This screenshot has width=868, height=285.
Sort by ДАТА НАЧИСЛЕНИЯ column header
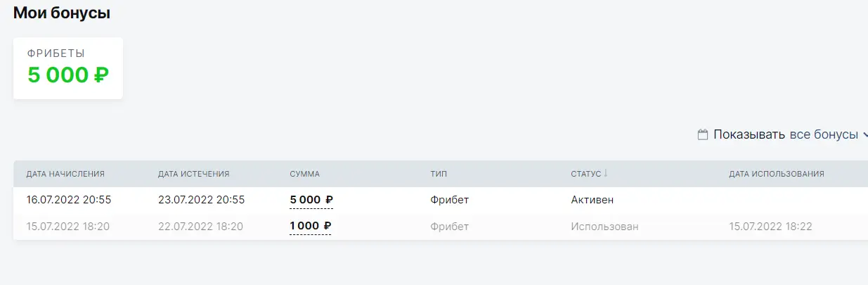tap(65, 174)
